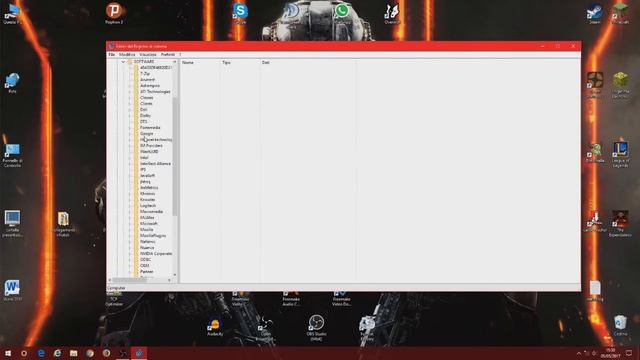Open the Modifica menu
This screenshot has width=640, height=360.
point(127,54)
